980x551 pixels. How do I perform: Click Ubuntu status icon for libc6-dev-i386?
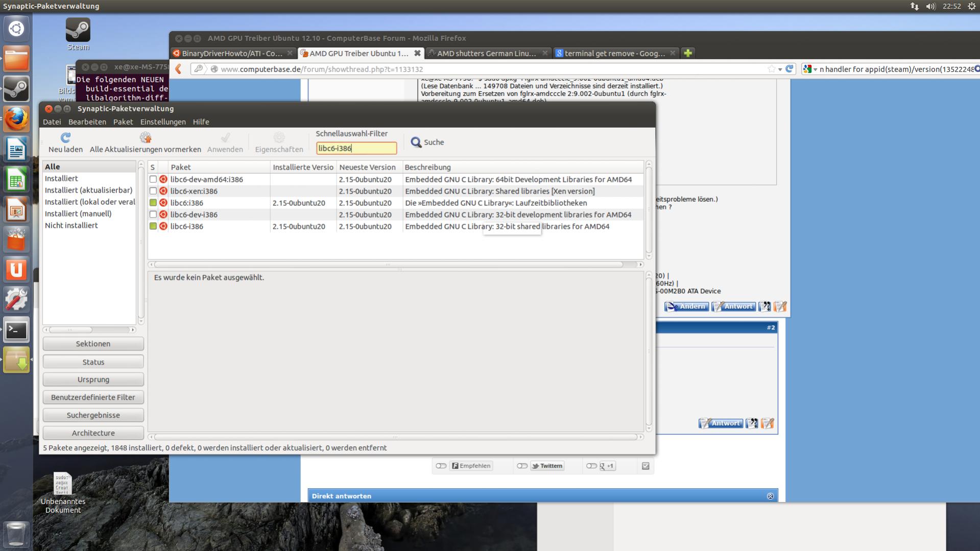point(163,214)
